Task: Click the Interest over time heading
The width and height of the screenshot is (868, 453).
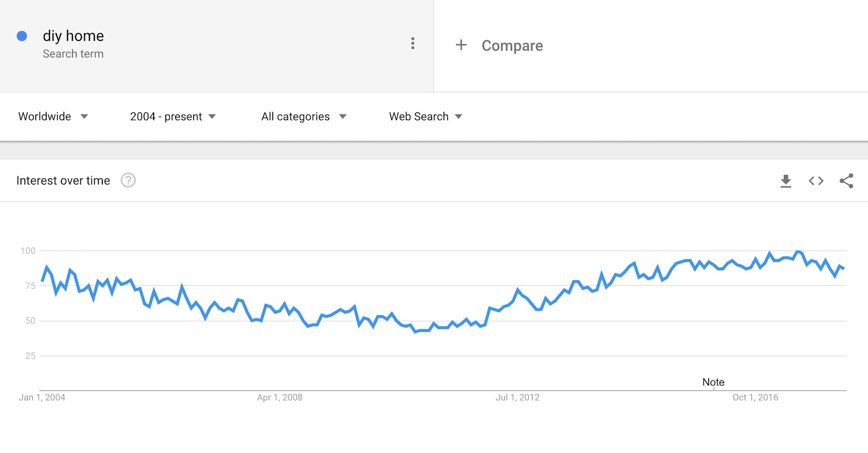Action: (63, 181)
